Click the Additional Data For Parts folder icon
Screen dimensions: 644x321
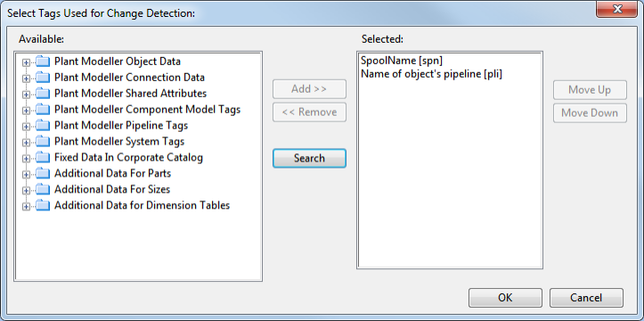(x=43, y=174)
